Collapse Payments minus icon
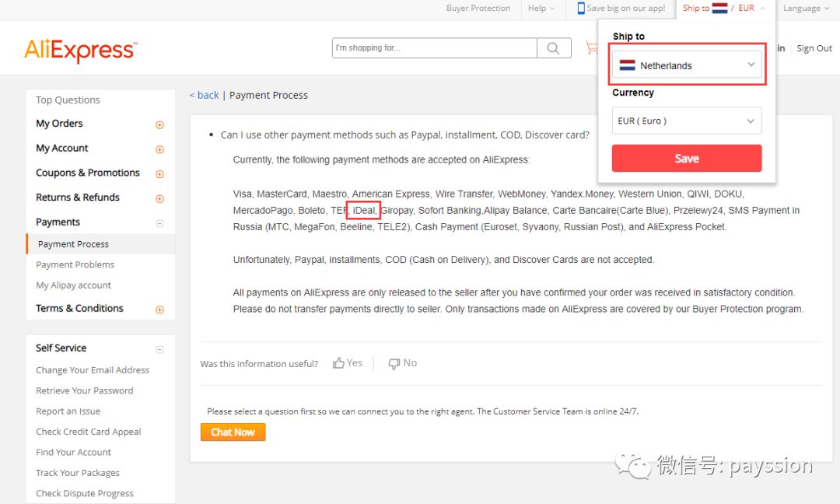 (x=159, y=223)
